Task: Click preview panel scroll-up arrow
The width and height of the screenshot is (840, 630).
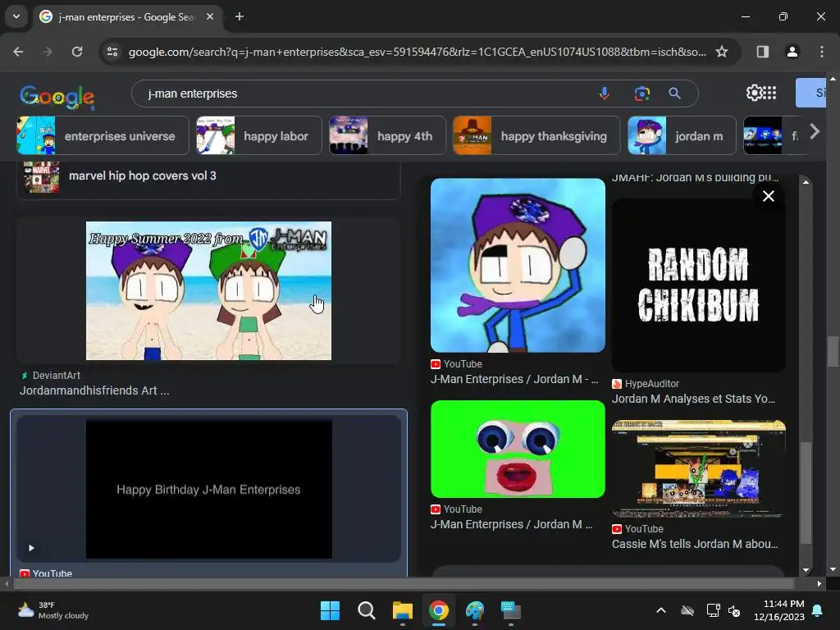Action: coord(806,182)
